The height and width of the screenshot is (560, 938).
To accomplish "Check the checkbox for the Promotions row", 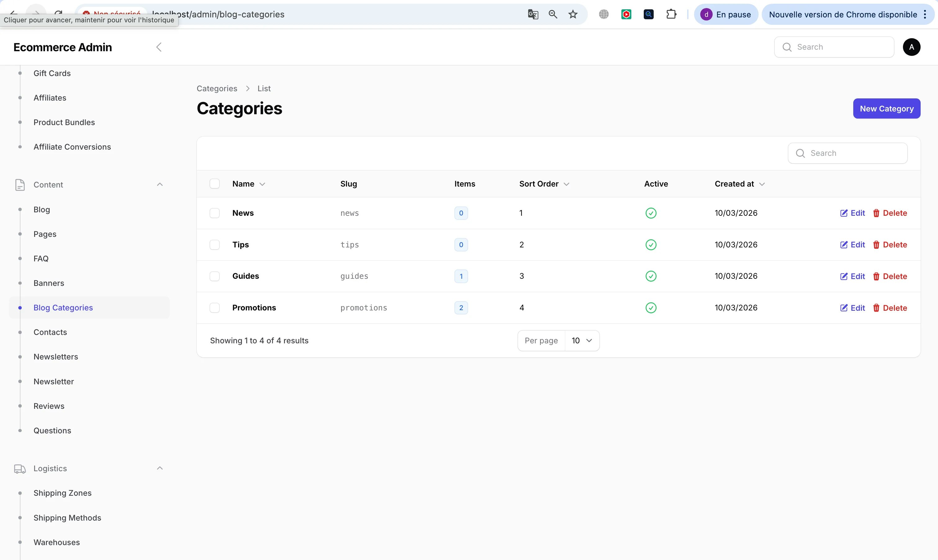I will pos(215,308).
